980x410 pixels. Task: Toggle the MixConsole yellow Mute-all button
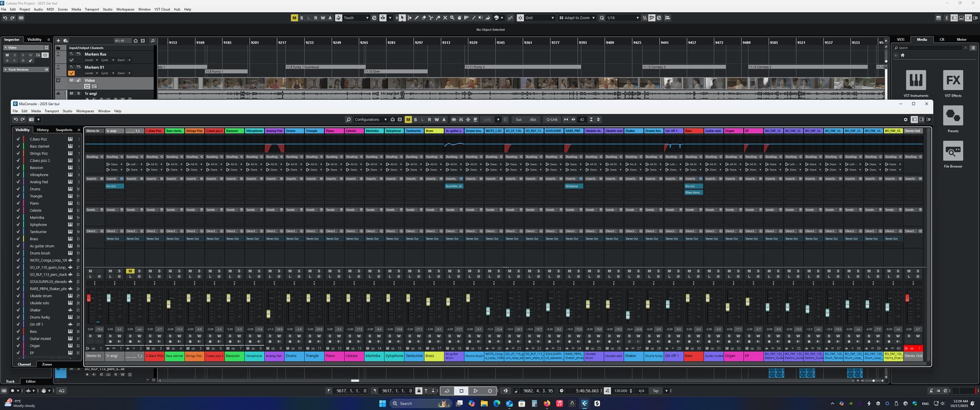[408, 120]
